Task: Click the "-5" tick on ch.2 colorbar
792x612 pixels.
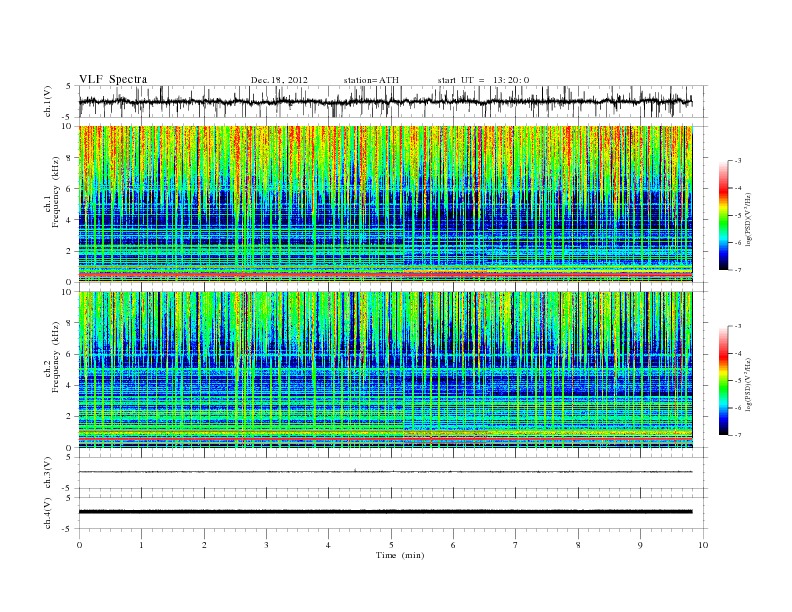Action: [x=738, y=380]
